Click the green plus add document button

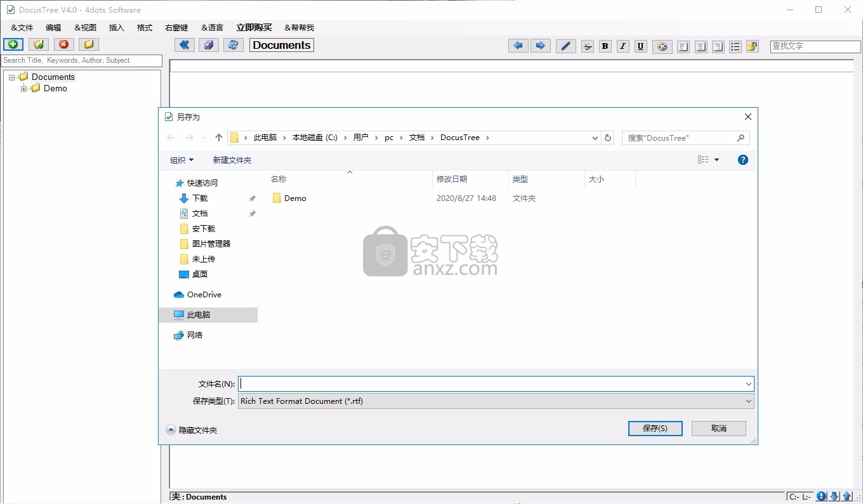[x=13, y=44]
